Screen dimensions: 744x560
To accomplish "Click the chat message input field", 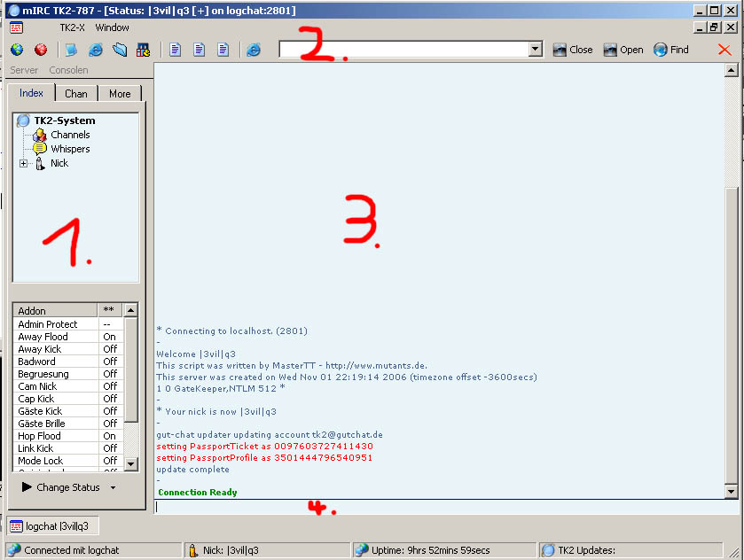I will (x=439, y=508).
